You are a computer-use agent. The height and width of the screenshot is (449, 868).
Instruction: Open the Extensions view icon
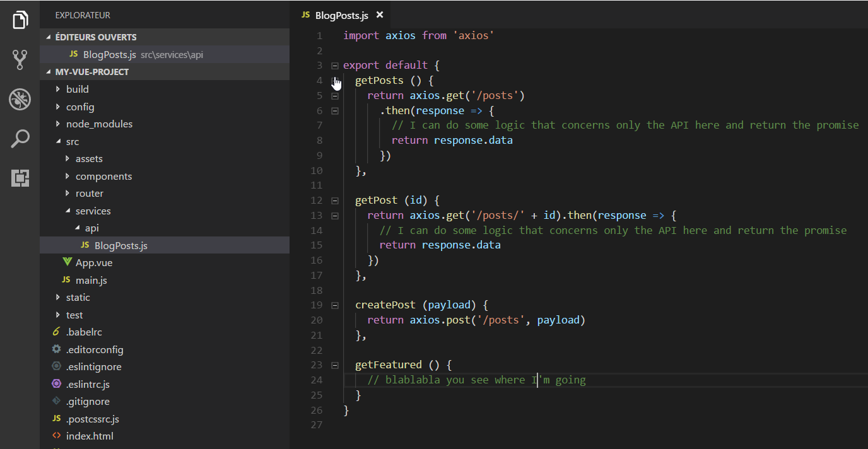[x=20, y=178]
